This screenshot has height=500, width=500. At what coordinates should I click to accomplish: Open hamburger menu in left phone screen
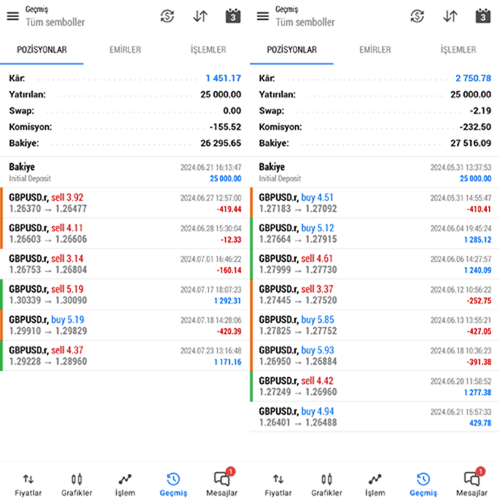tap(13, 16)
